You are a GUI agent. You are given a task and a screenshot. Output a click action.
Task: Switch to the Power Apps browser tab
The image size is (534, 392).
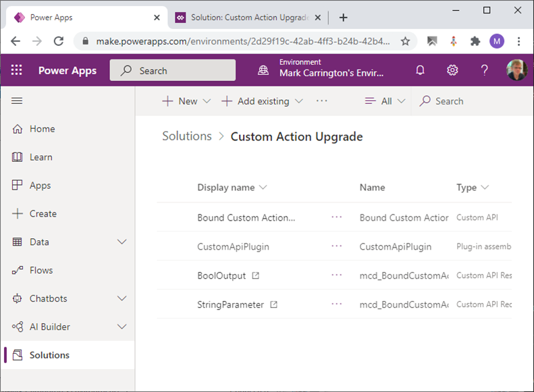(84, 18)
